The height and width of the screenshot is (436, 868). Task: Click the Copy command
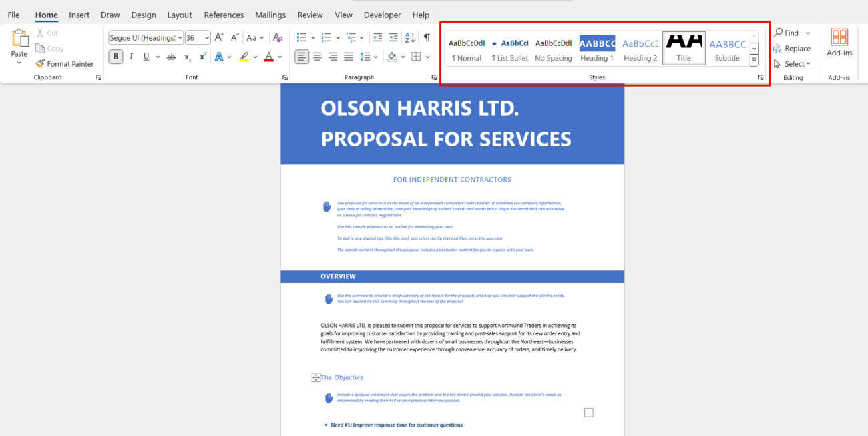49,48
